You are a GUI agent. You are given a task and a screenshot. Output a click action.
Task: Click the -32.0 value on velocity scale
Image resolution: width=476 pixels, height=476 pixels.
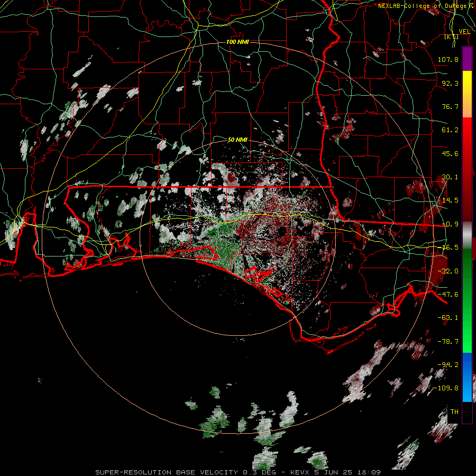[448, 271]
